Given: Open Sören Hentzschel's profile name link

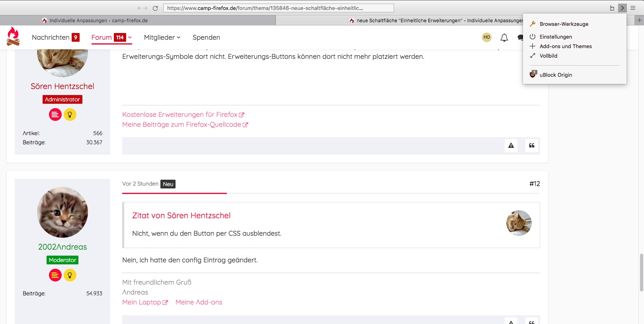Looking at the screenshot, I should [62, 86].
